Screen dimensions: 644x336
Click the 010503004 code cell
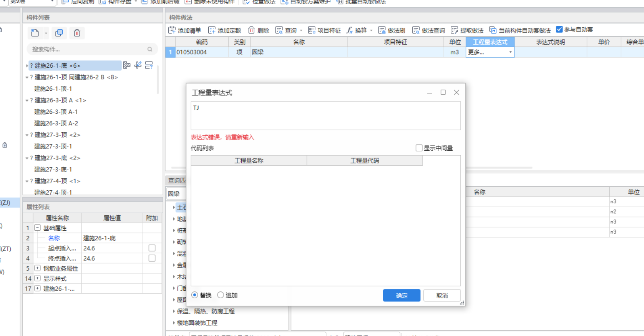point(202,52)
